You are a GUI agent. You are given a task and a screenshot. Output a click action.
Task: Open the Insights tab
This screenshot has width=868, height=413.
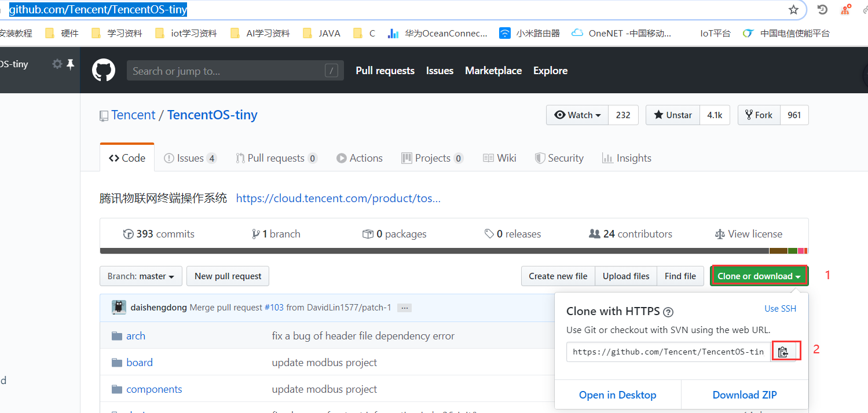[x=627, y=158]
